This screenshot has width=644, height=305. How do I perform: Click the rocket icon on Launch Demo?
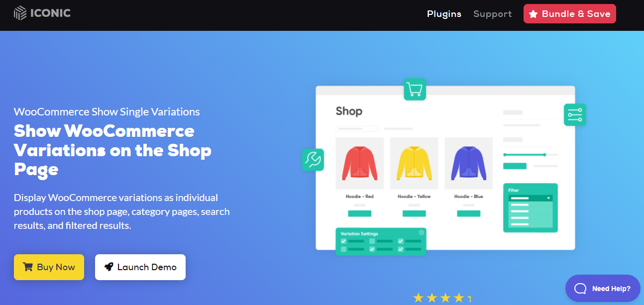pyautogui.click(x=108, y=267)
